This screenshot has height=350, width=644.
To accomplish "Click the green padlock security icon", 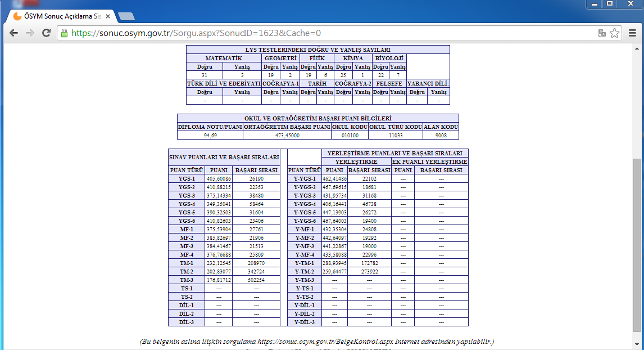I will coord(64,33).
